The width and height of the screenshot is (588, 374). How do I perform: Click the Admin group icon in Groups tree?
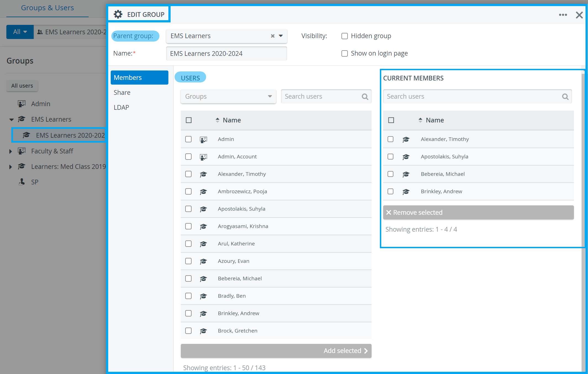22,104
